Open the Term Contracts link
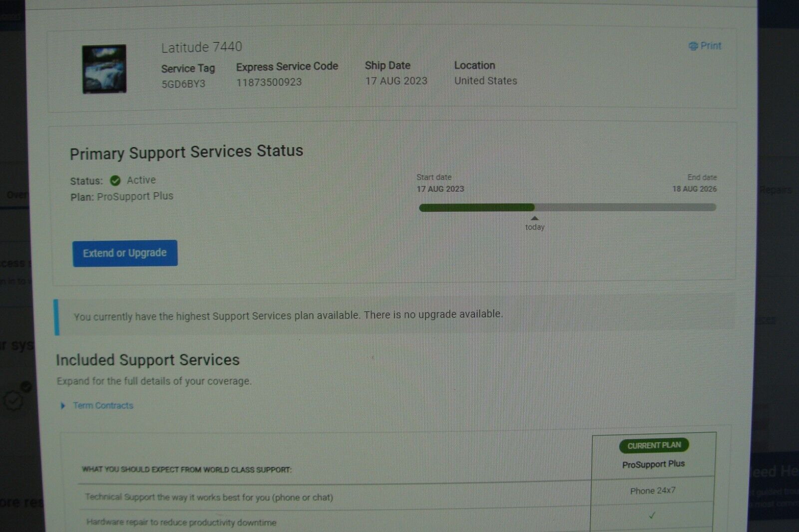Image resolution: width=799 pixels, height=532 pixels. 103,406
